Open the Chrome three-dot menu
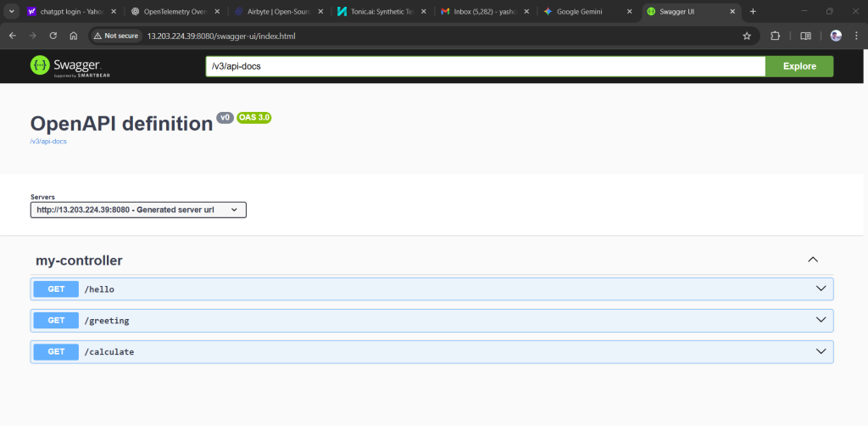Viewport: 868px width, 426px height. click(x=856, y=36)
